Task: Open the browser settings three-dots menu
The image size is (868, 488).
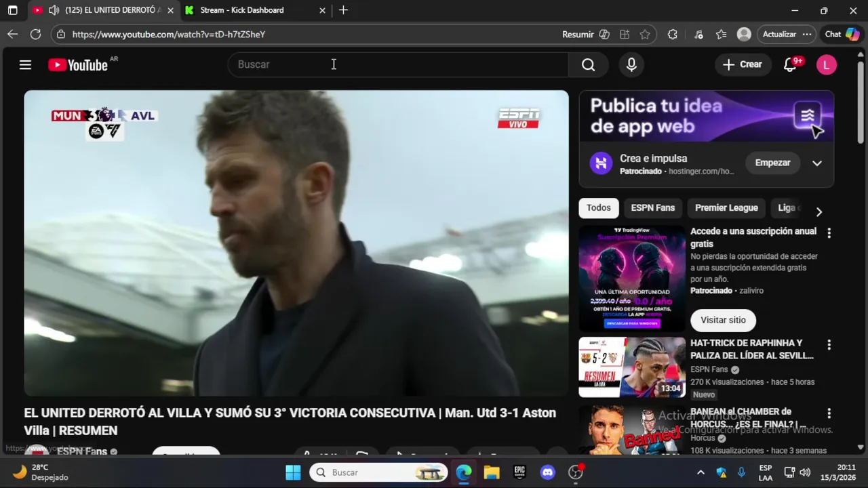Action: point(806,35)
